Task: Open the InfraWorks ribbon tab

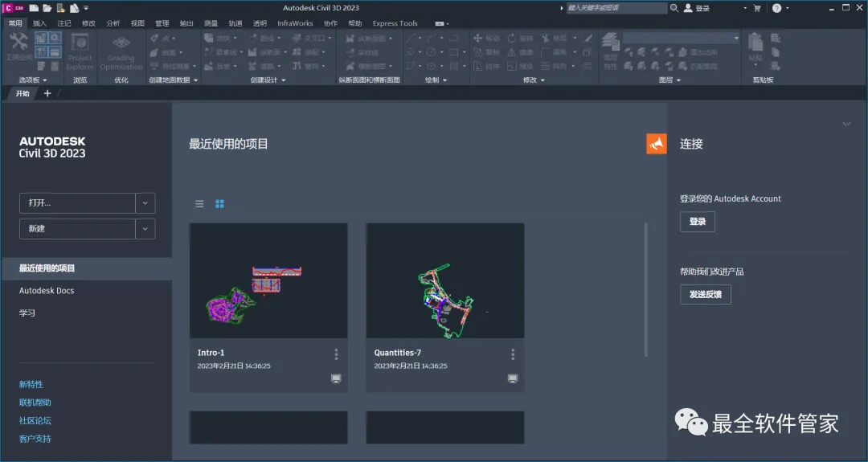Action: [295, 23]
